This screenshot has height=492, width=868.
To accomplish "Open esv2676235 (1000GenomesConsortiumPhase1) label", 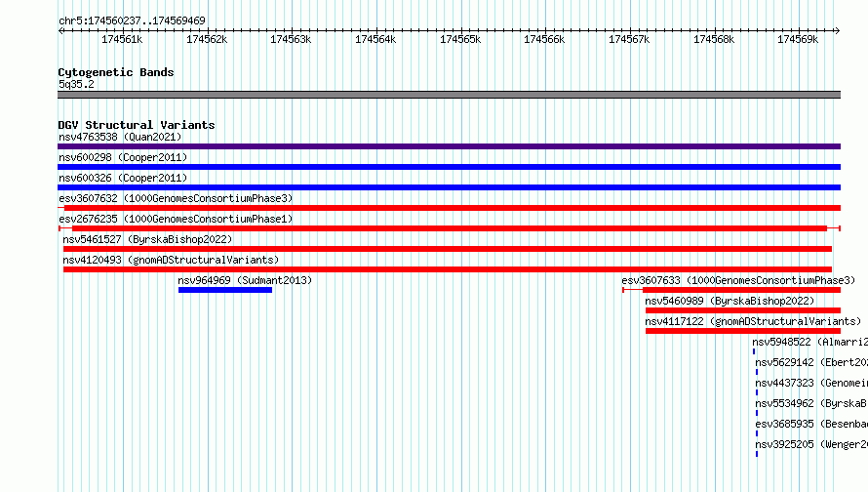I will (x=176, y=219).
